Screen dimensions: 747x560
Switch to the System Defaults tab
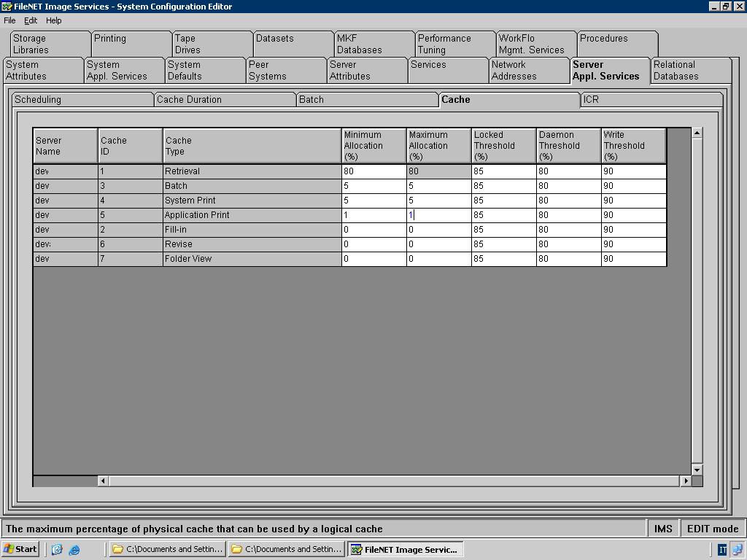pyautogui.click(x=205, y=71)
